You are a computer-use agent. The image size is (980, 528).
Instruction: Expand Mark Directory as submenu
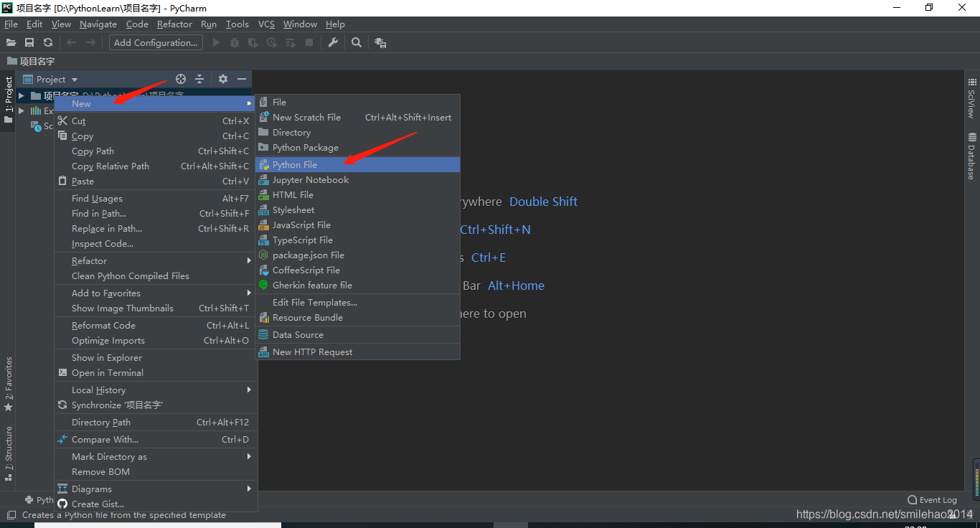[x=156, y=456]
